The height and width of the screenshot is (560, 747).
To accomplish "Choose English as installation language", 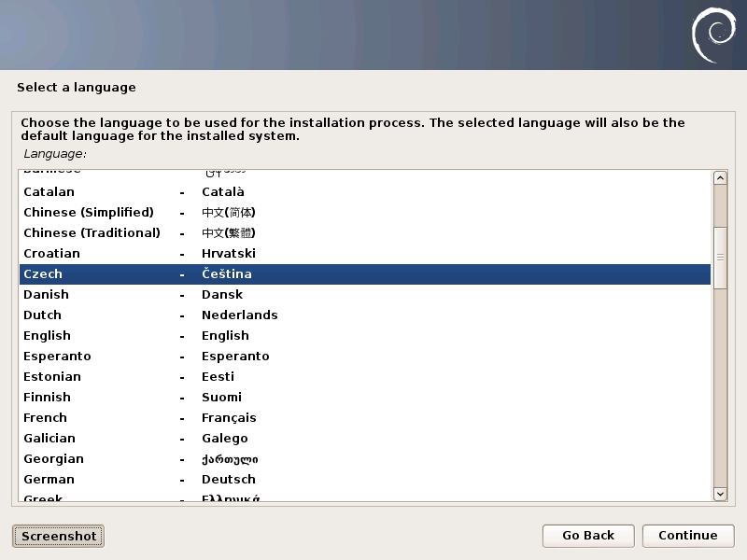I will (365, 336).
